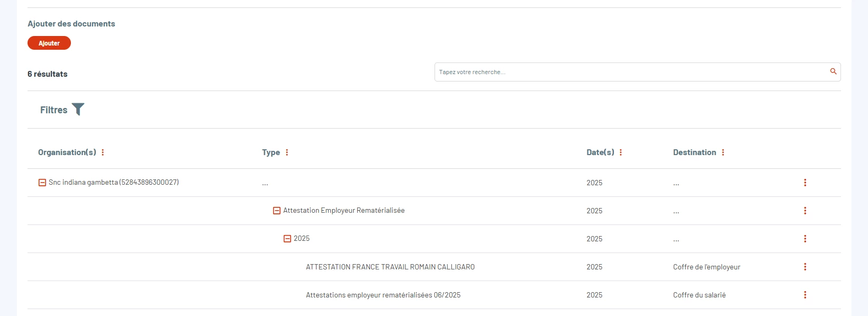The height and width of the screenshot is (316, 868).
Task: Open Attestations employeur rematérialisées 06/2025 document
Action: coord(383,295)
